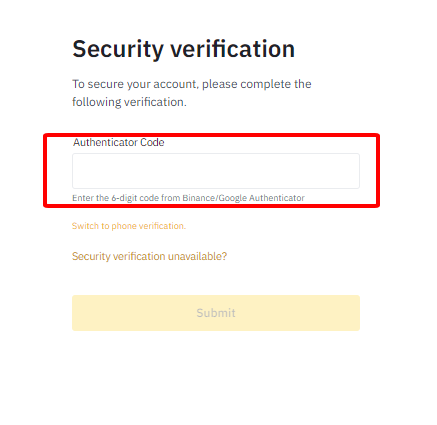Open the Security verification unavailable? link
437x425 pixels.
(x=149, y=256)
